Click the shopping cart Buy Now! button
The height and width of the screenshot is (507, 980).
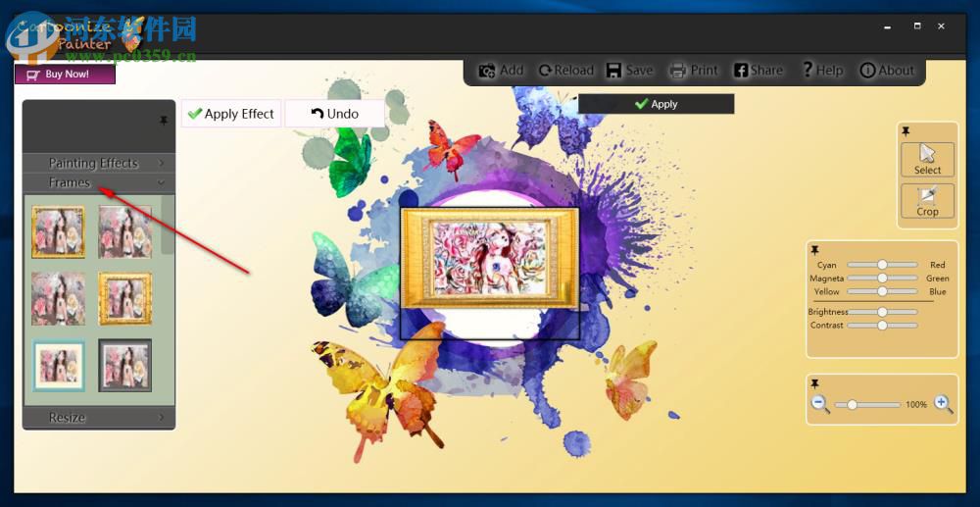coord(65,75)
